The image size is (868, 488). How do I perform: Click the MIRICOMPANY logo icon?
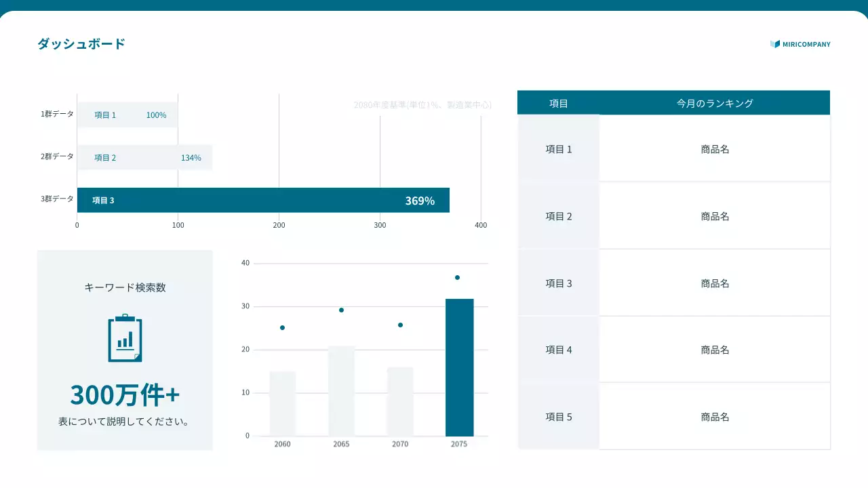point(775,44)
